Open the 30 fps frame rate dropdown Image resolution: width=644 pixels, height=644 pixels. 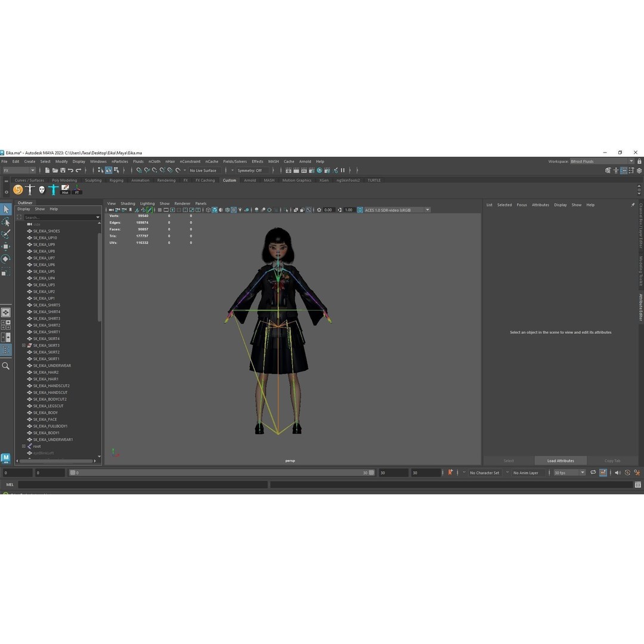569,473
